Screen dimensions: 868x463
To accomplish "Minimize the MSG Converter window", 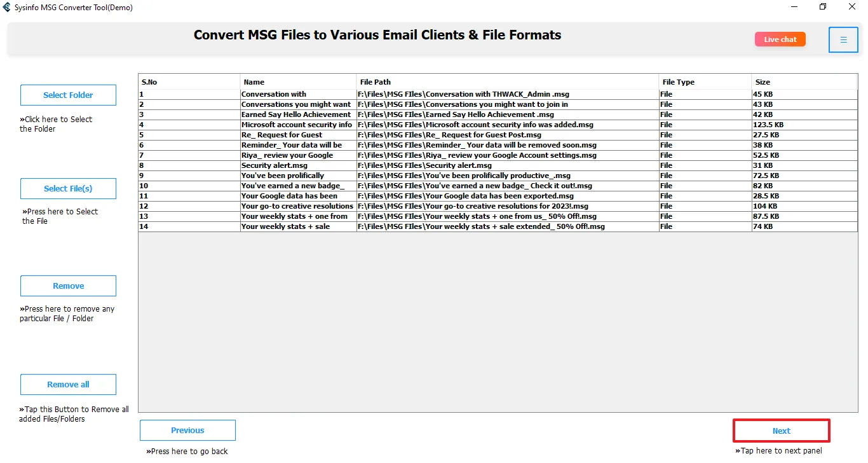I will click(794, 7).
